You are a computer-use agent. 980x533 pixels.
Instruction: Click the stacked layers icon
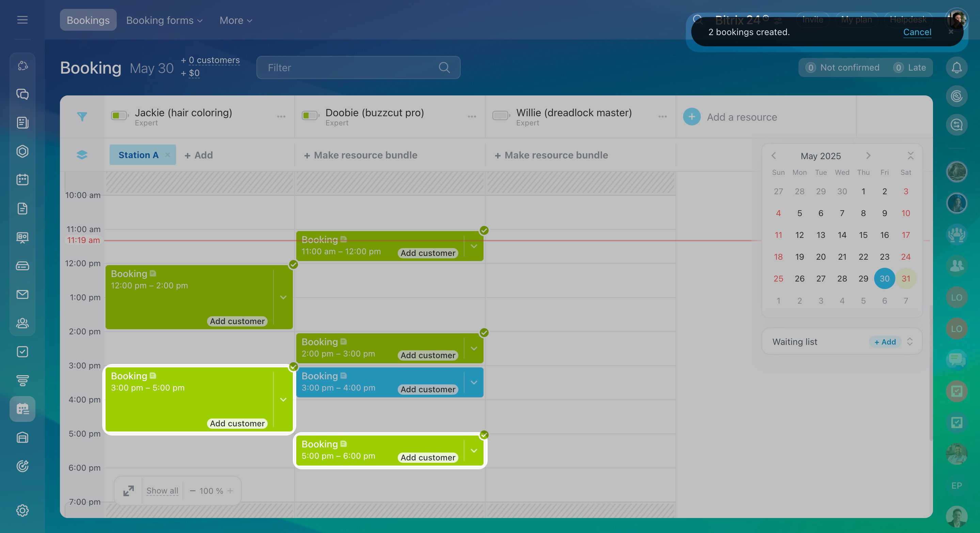tap(82, 155)
